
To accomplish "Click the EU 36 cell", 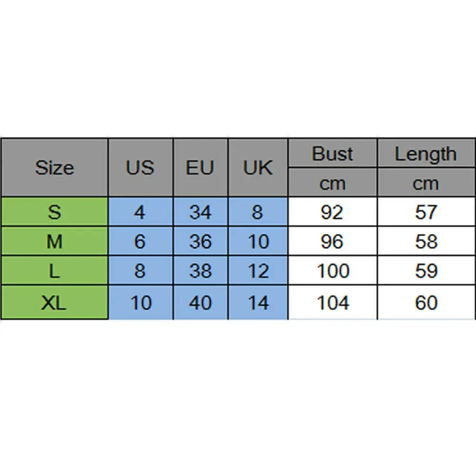I will [200, 241].
